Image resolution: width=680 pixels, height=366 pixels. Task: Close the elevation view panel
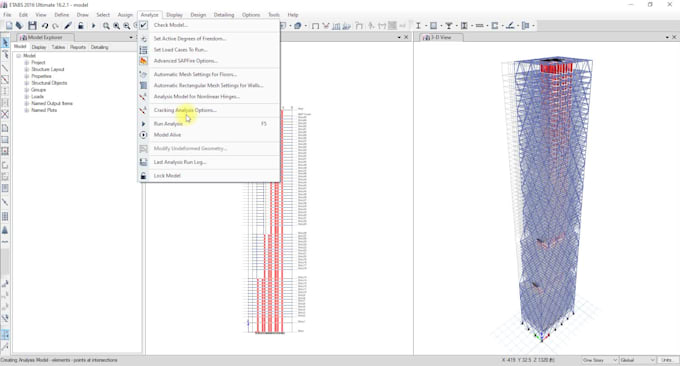[x=406, y=38]
